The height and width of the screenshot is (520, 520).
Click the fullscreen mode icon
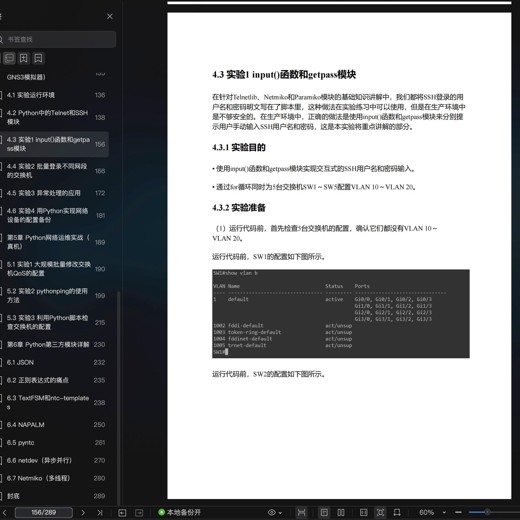click(380, 512)
